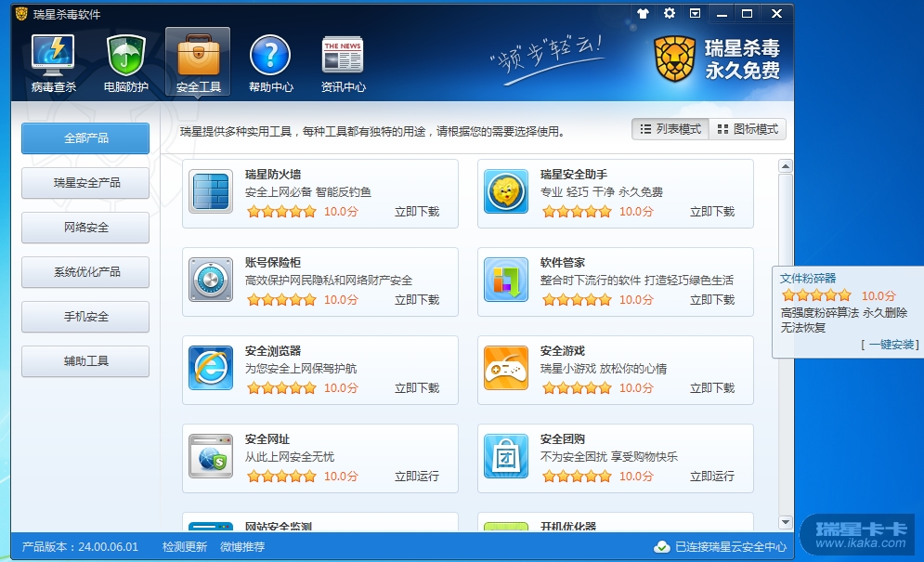Click the star rating of 瑞星防火墙
The width and height of the screenshot is (924, 562).
click(x=281, y=211)
